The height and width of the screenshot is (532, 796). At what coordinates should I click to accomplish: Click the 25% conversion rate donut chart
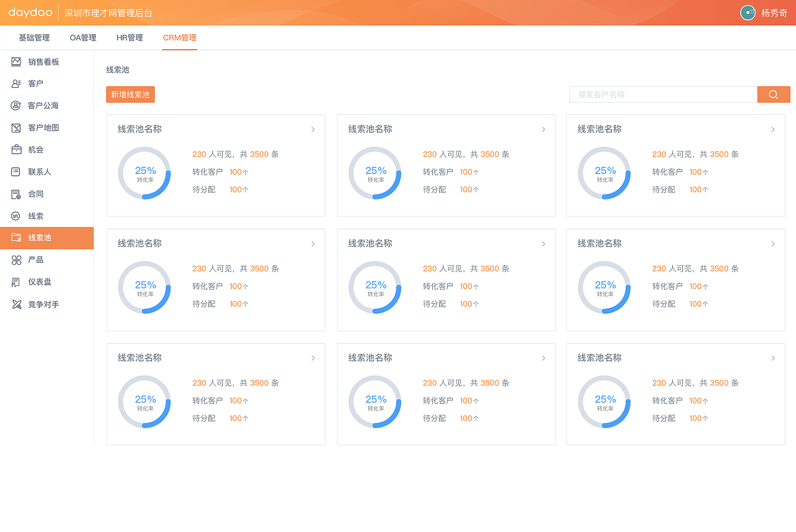(144, 172)
